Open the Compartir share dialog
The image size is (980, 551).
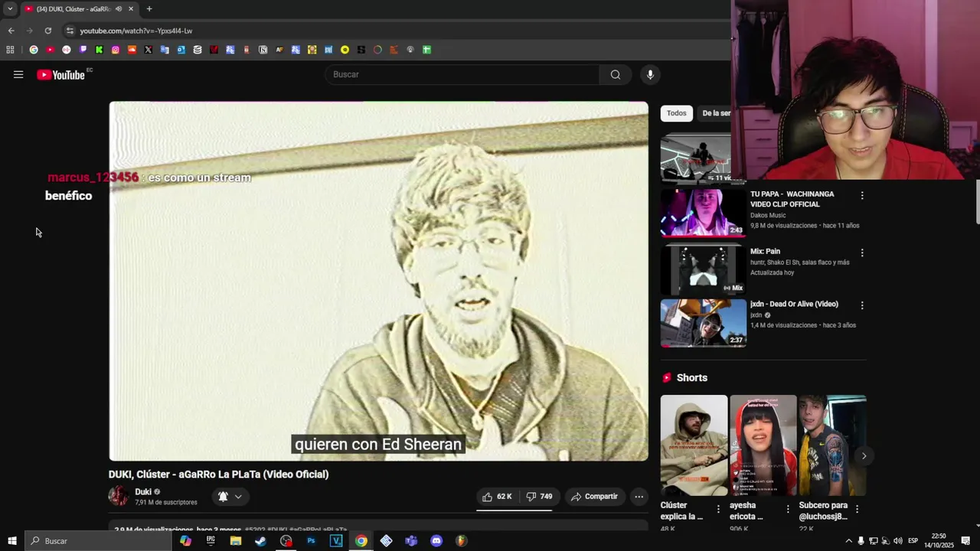pyautogui.click(x=594, y=497)
